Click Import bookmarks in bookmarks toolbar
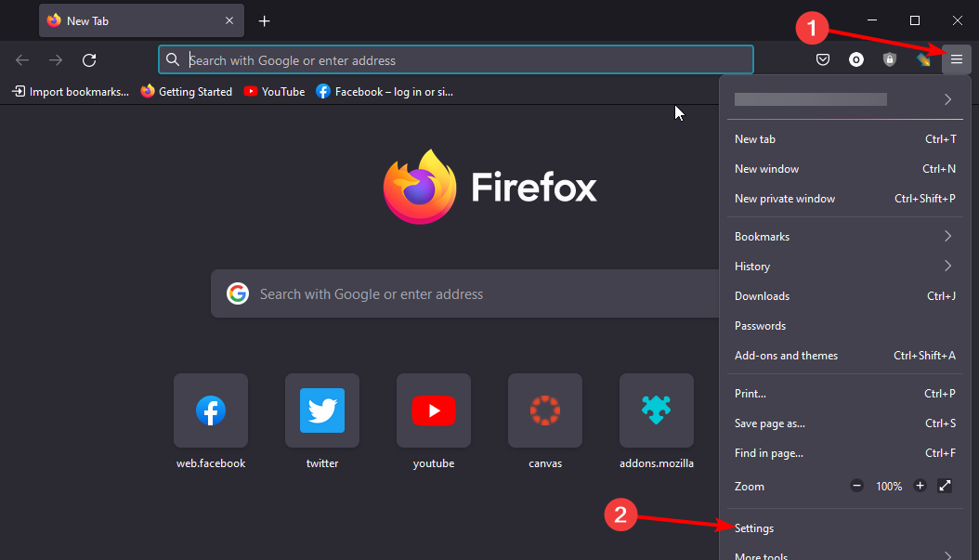Viewport: 979px width, 560px height. tap(71, 92)
